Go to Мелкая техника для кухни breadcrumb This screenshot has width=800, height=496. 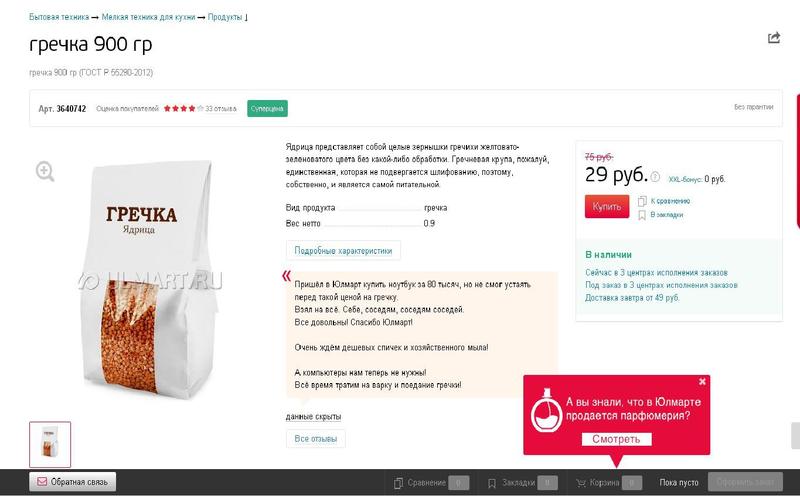point(148,17)
